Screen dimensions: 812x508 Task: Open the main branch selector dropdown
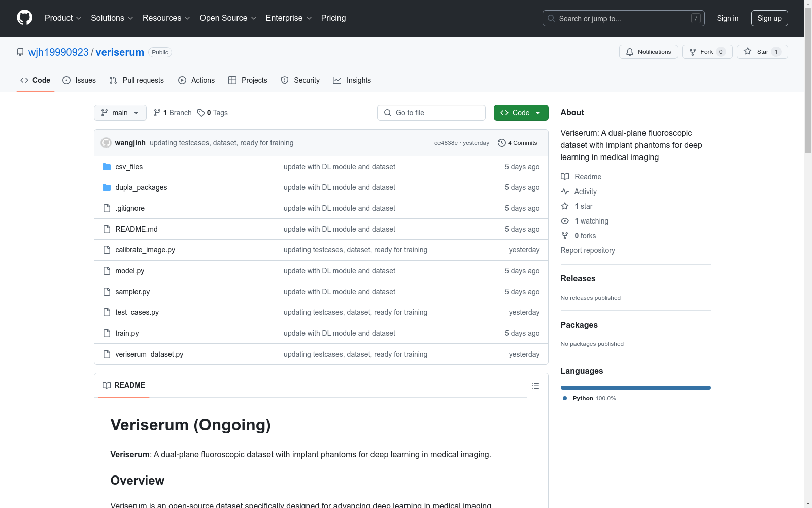pyautogui.click(x=120, y=113)
